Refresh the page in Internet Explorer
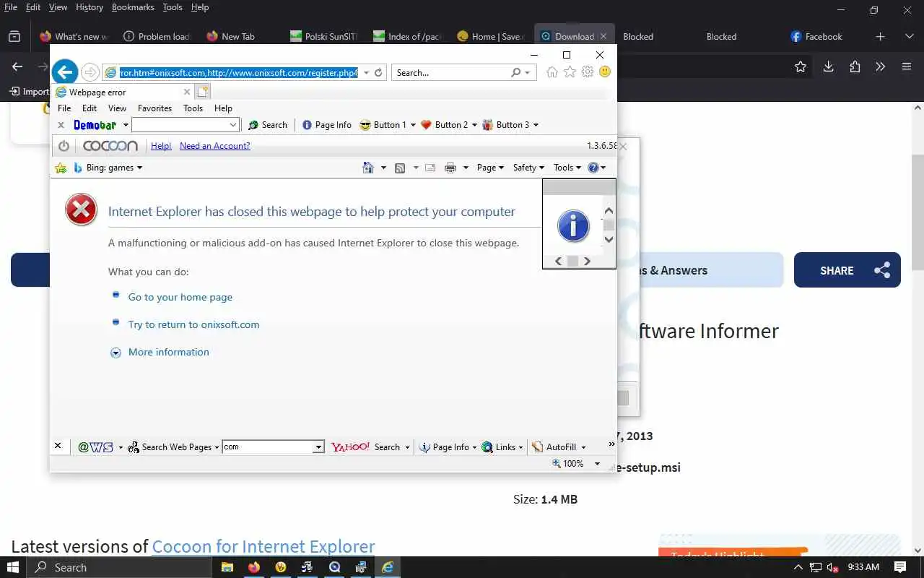The height and width of the screenshot is (578, 924). tap(378, 72)
